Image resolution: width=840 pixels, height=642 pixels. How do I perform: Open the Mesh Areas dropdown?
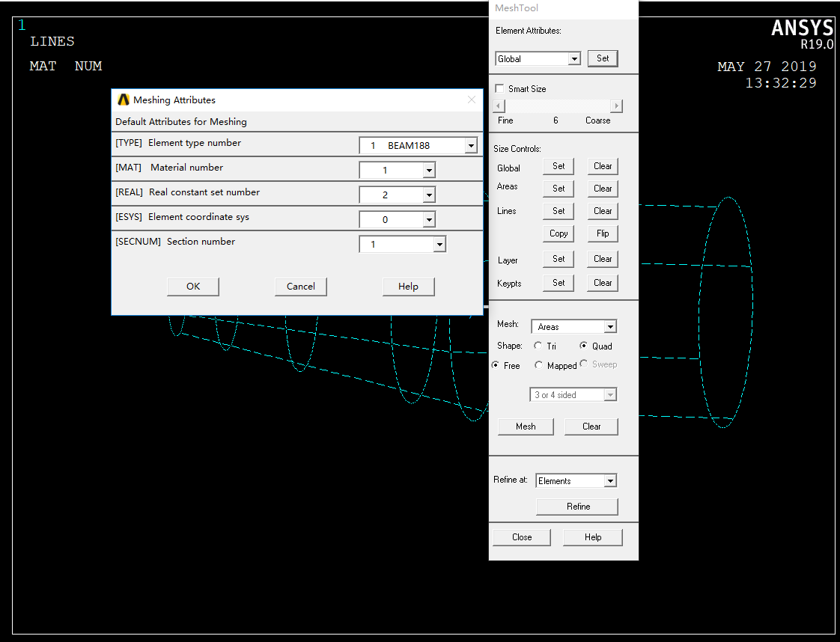610,327
